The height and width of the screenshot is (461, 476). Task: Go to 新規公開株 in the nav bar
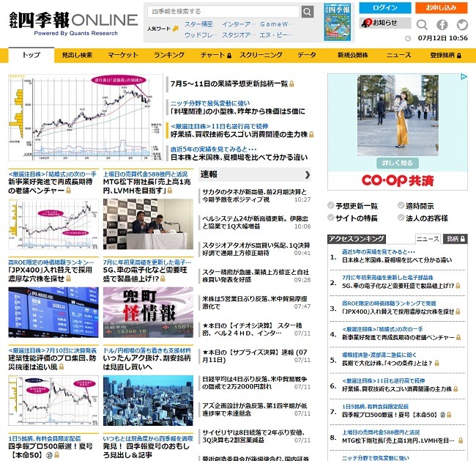point(353,55)
